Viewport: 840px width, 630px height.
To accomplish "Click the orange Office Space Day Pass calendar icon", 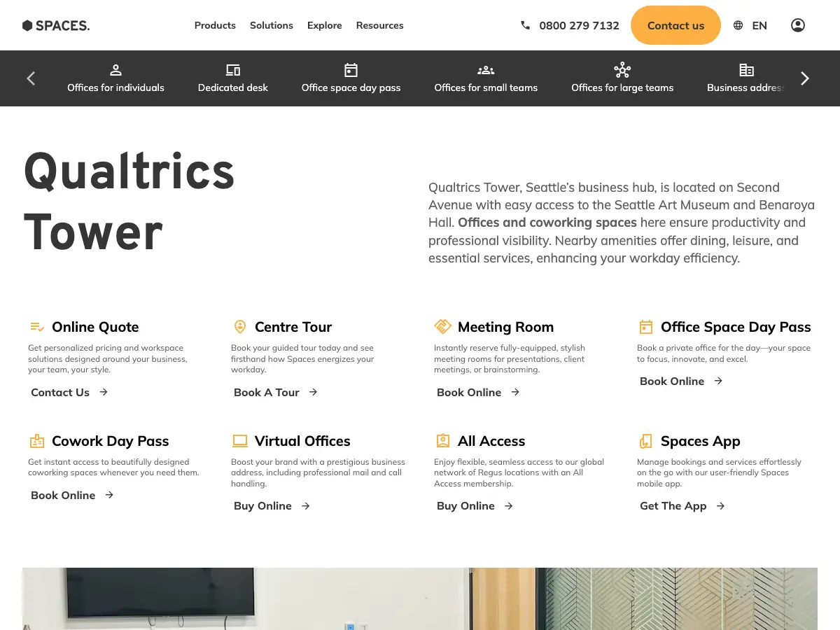I will [x=646, y=327].
